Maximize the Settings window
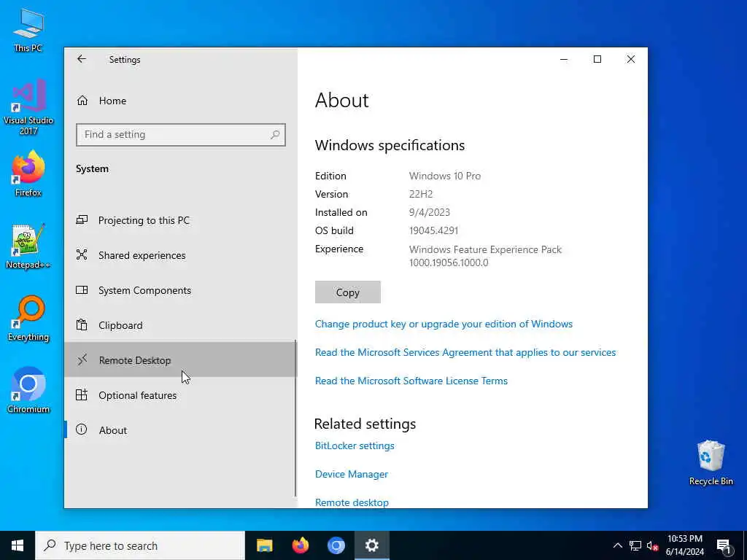The height and width of the screenshot is (560, 747). 597,59
